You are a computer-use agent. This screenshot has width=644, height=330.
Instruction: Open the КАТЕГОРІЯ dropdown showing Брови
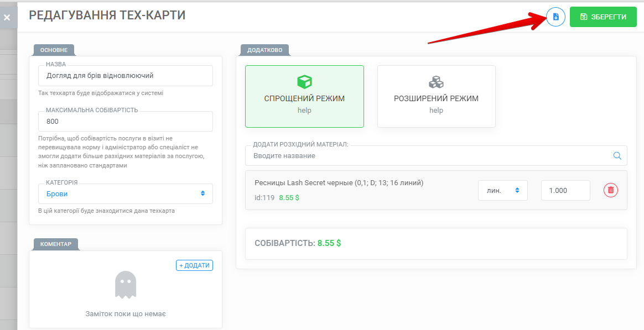125,193
